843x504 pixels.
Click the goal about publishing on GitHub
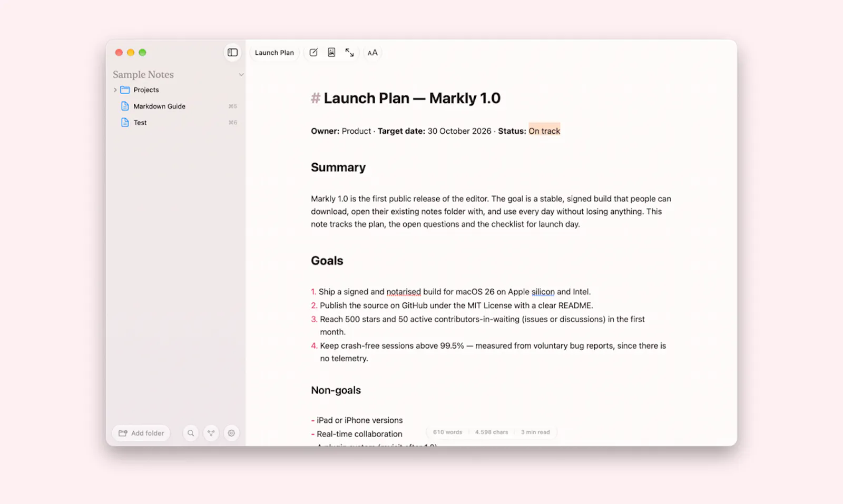click(x=456, y=305)
